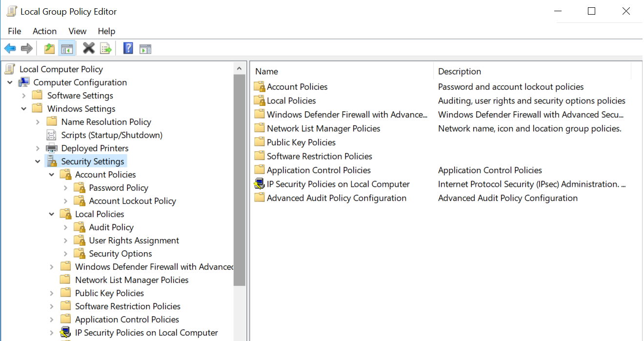The height and width of the screenshot is (341, 644).
Task: Open the Action menu
Action: pyautogui.click(x=44, y=31)
